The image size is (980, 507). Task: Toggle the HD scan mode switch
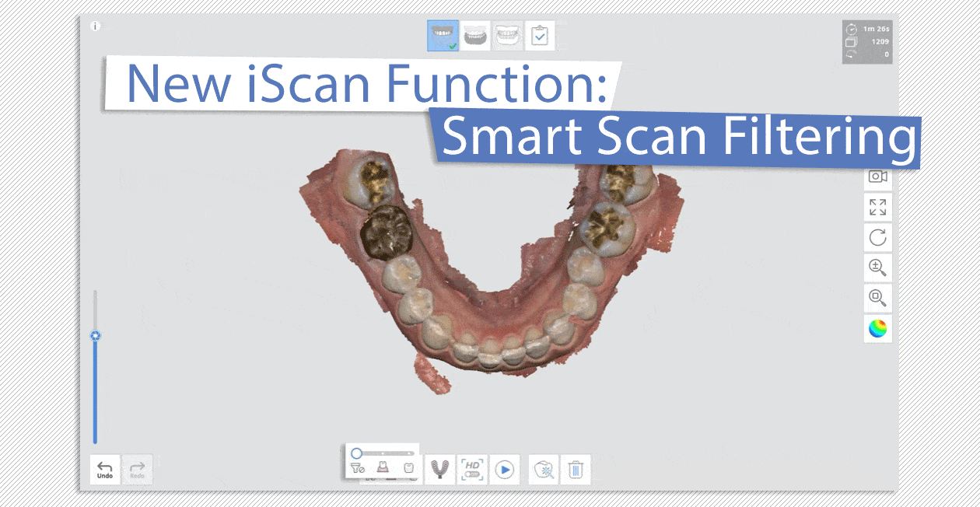coord(471,469)
